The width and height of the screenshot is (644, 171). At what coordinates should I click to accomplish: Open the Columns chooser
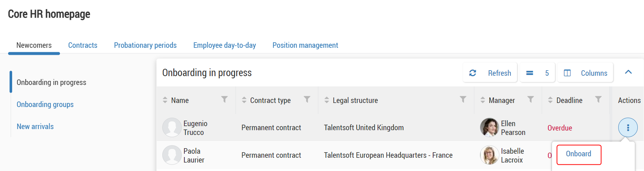(585, 73)
